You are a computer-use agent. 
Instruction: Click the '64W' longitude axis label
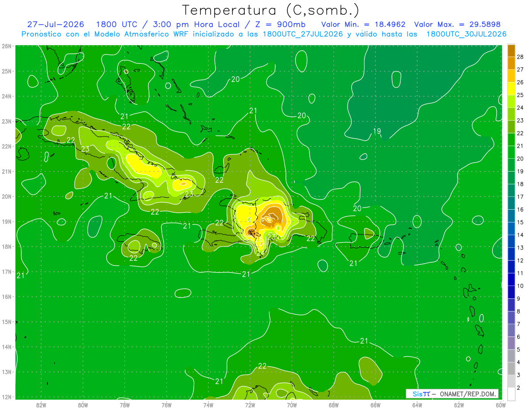coord(417,405)
